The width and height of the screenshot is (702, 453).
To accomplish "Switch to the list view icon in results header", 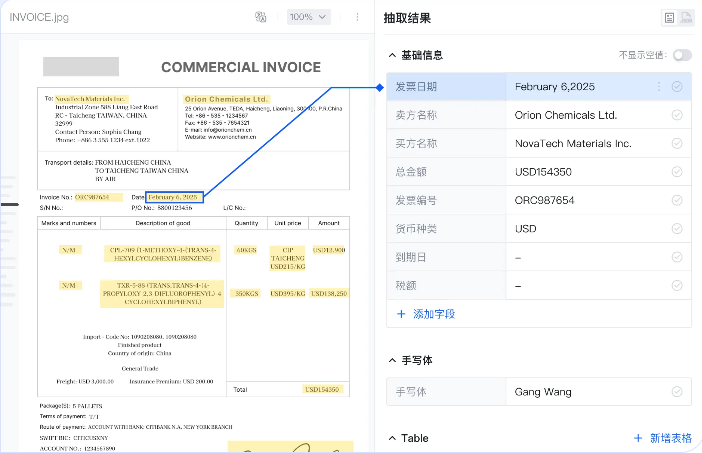I will pyautogui.click(x=669, y=17).
